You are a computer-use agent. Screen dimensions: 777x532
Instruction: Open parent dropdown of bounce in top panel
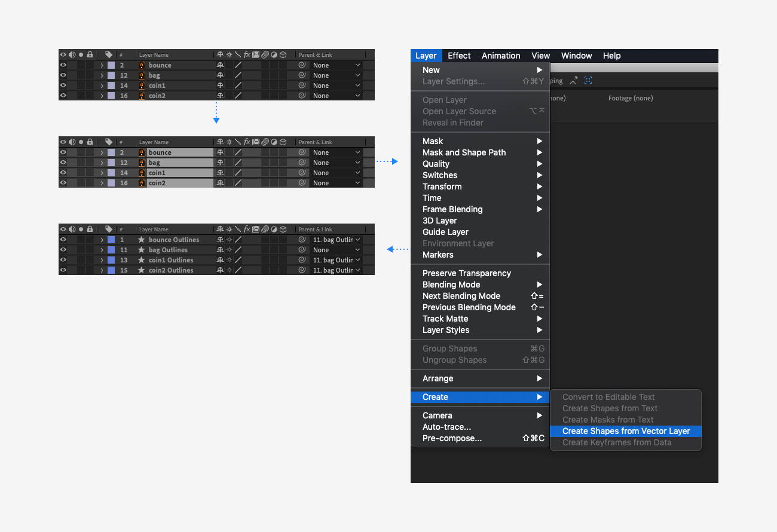coord(337,65)
